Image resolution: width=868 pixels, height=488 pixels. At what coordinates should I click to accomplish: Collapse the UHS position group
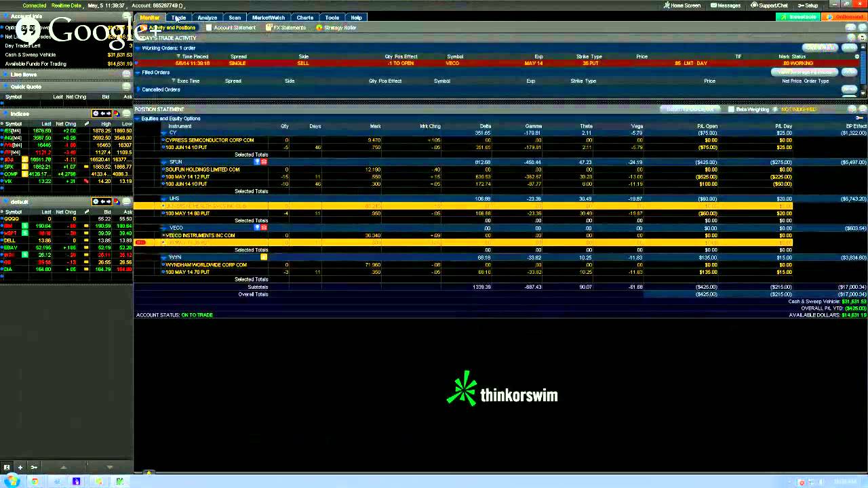point(164,199)
